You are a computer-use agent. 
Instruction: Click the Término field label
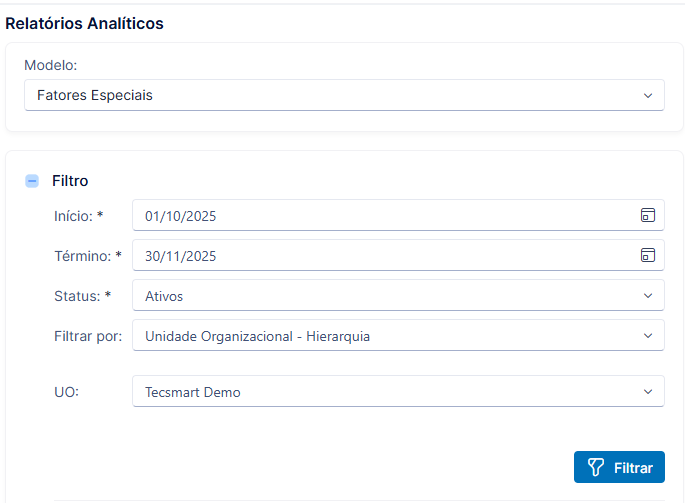88,256
